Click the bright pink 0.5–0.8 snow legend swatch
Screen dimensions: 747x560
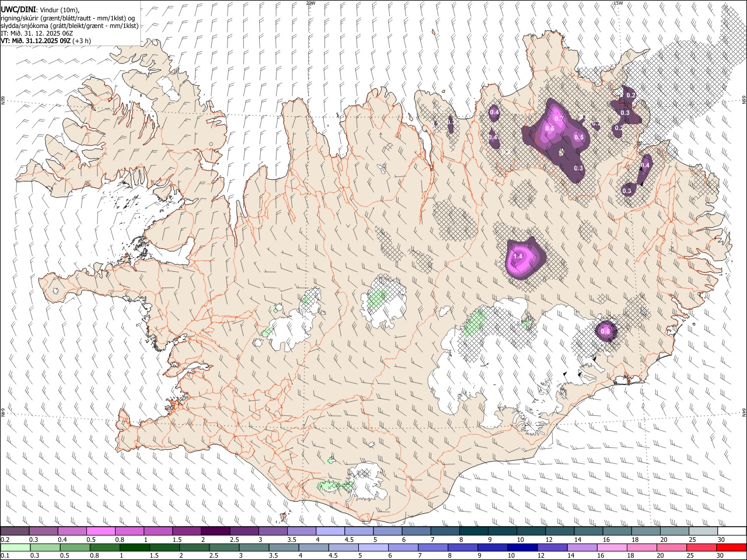point(101,531)
